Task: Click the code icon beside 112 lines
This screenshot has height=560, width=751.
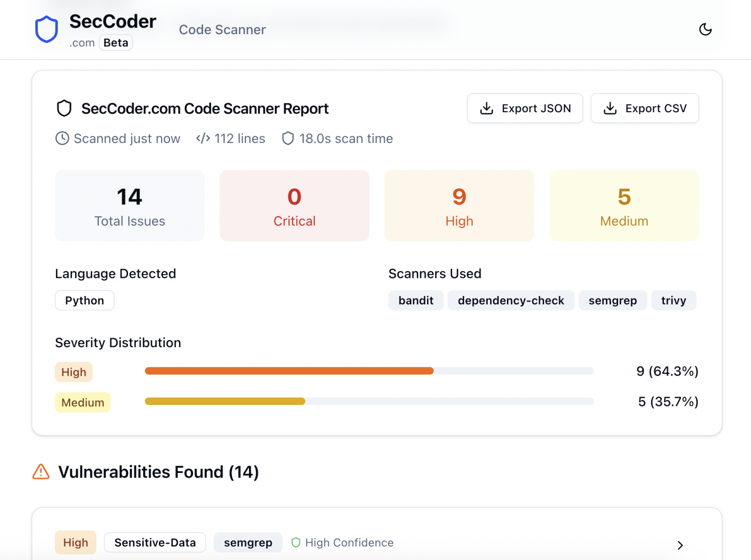Action: point(203,138)
